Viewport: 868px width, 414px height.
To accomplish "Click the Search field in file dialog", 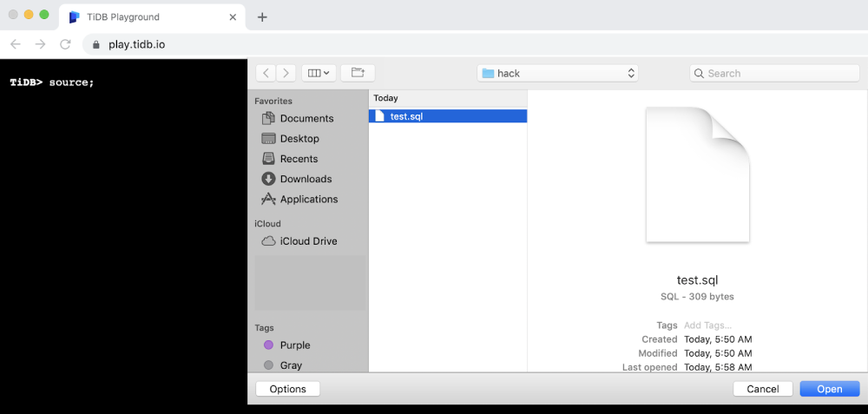I will coord(774,74).
